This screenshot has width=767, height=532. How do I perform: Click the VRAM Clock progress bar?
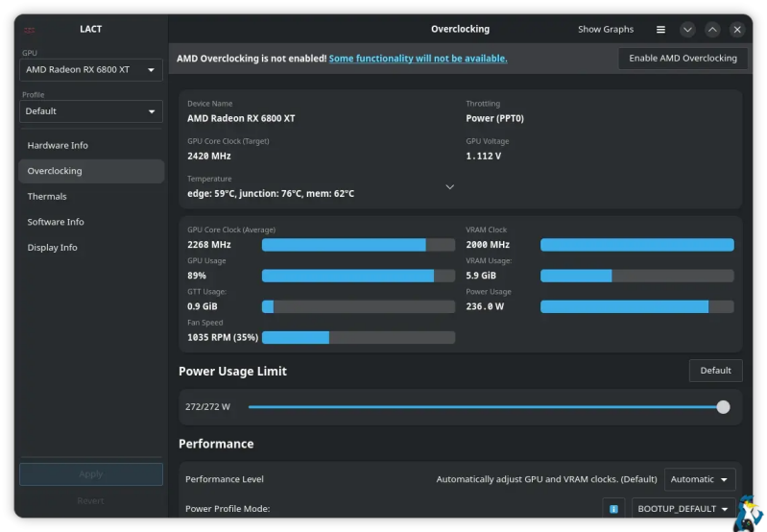(636, 245)
